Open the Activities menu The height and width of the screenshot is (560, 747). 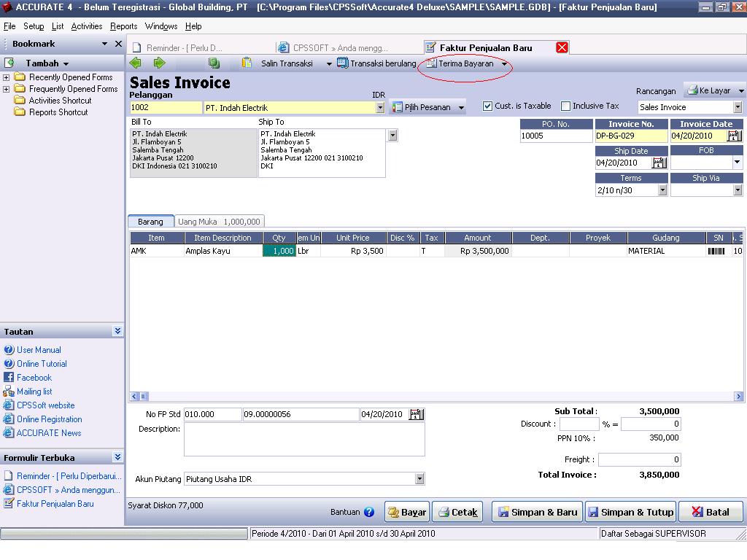87,26
